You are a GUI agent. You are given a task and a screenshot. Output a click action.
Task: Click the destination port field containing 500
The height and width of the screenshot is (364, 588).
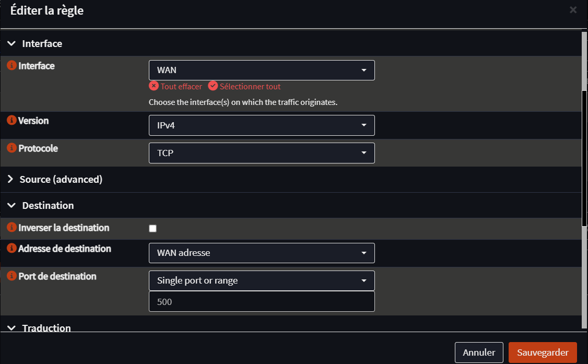(x=262, y=302)
